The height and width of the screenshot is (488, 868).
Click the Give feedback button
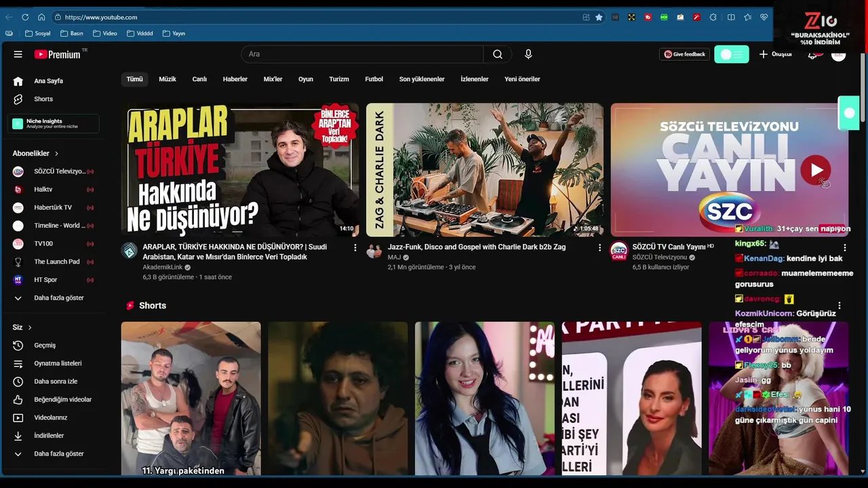coord(685,54)
